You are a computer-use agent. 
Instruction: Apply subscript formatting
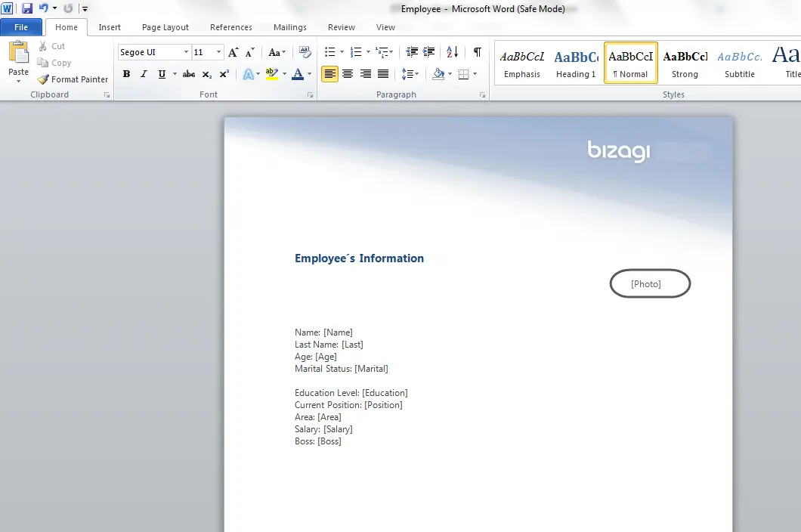(x=206, y=74)
